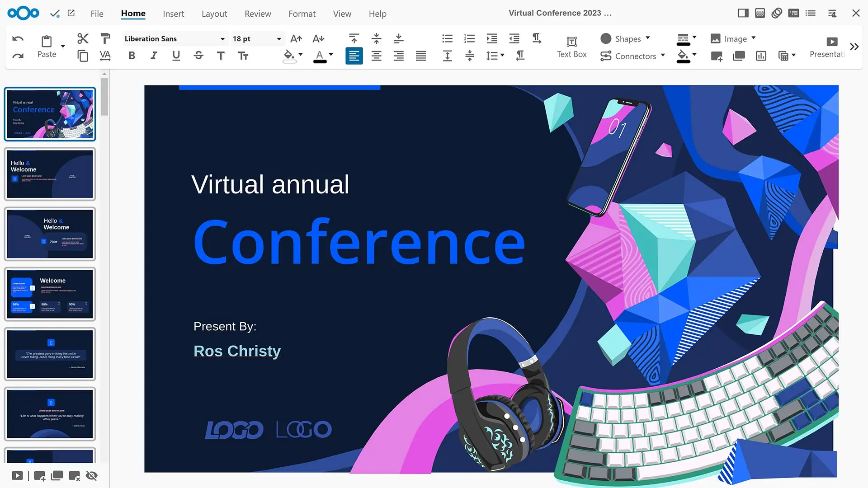Click the Undo arrow icon
The height and width of the screenshot is (488, 868).
[18, 38]
